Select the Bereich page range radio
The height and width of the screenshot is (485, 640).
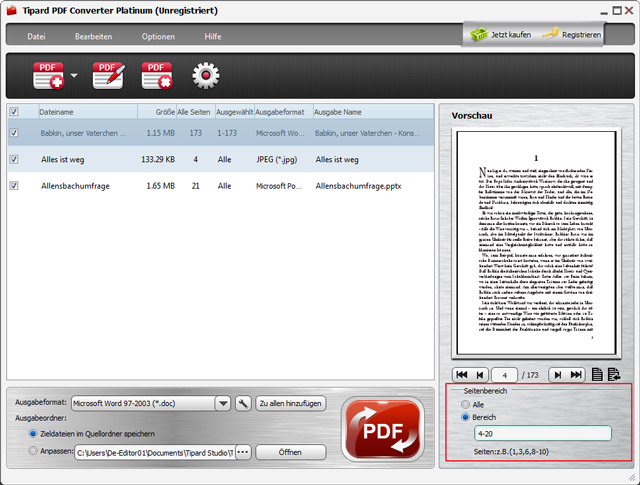(465, 417)
